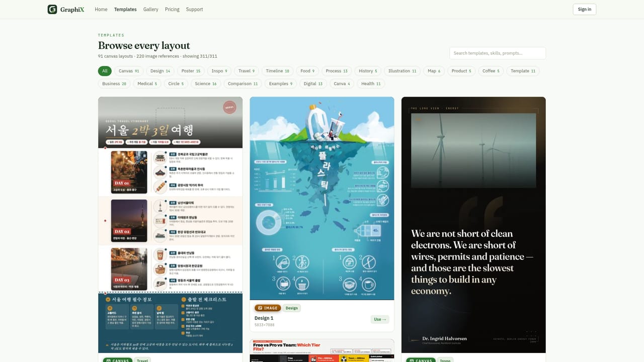
Task: Focus the Search templates input field
Action: pos(498,53)
